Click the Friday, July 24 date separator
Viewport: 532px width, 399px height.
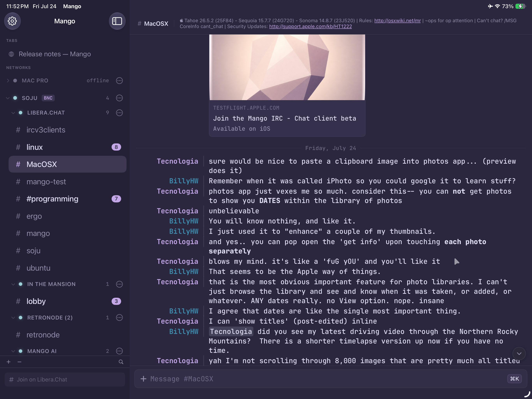tap(330, 148)
